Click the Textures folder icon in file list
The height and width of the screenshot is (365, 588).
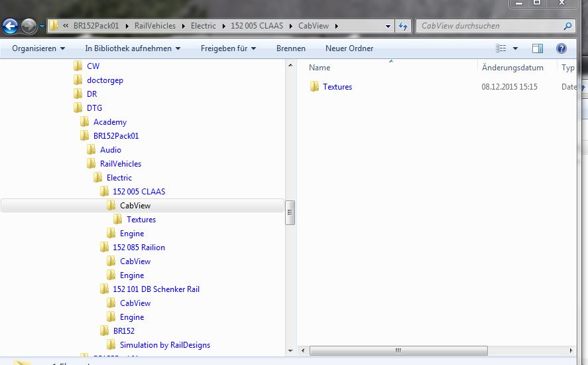[x=314, y=87]
